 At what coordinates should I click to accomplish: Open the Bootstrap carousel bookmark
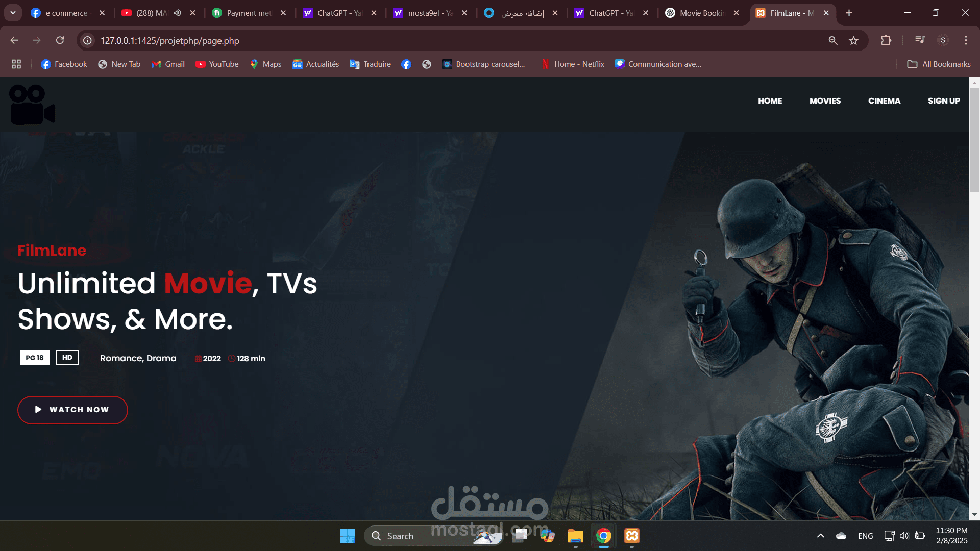483,64
